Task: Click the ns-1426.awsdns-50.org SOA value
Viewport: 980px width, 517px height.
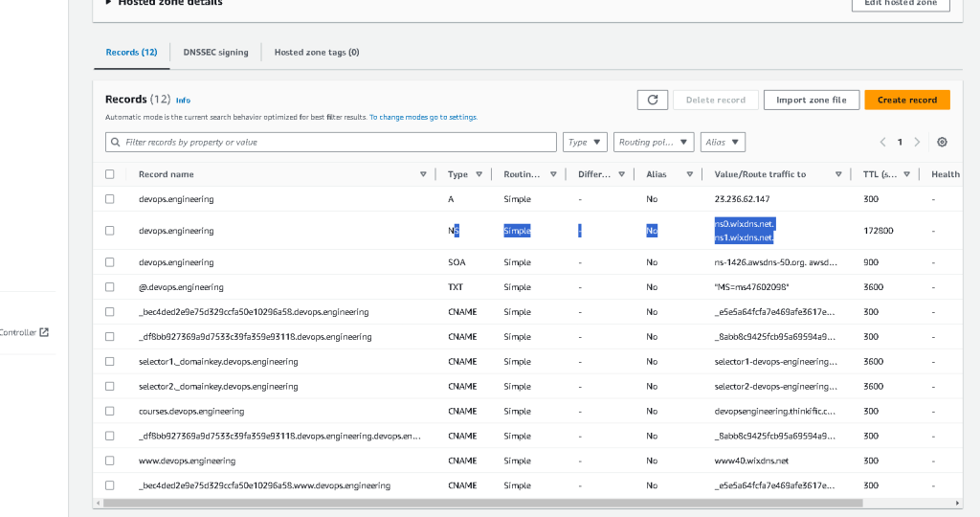Action: pos(775,262)
